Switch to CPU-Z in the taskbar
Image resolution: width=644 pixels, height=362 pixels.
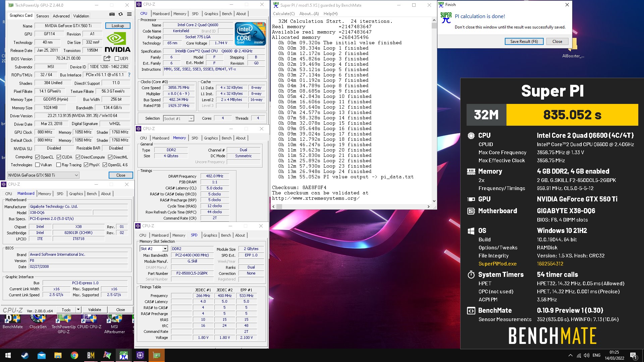[140, 355]
